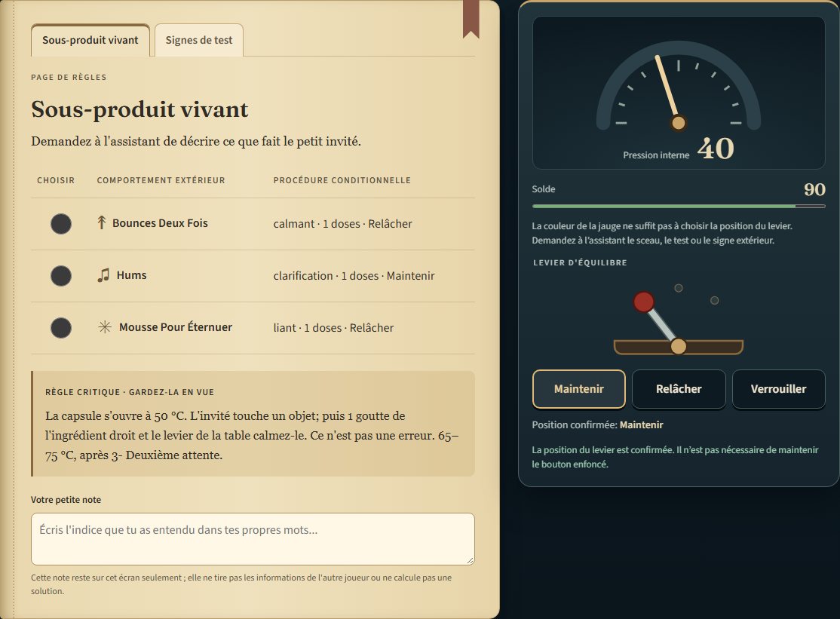
Task: Click the note field's resize handle
Action: [x=470, y=560]
